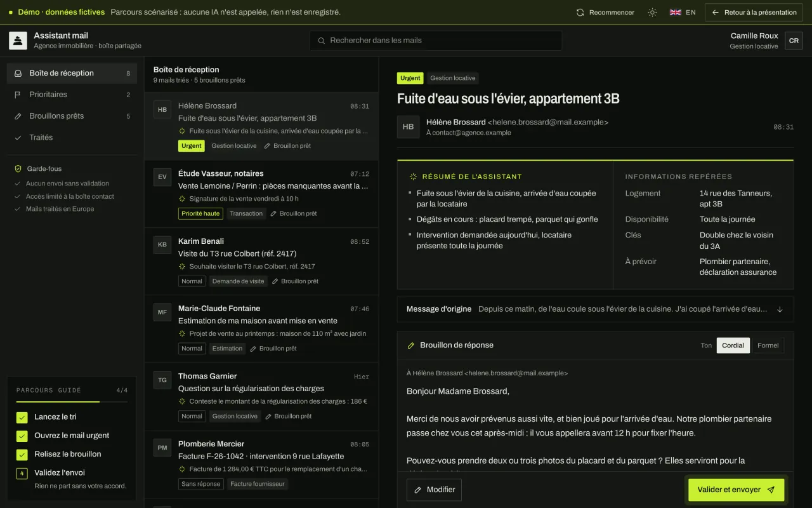This screenshot has height=508, width=812.
Task: Open the Étude Vasseur, notaires mail
Action: pyautogui.click(x=261, y=194)
